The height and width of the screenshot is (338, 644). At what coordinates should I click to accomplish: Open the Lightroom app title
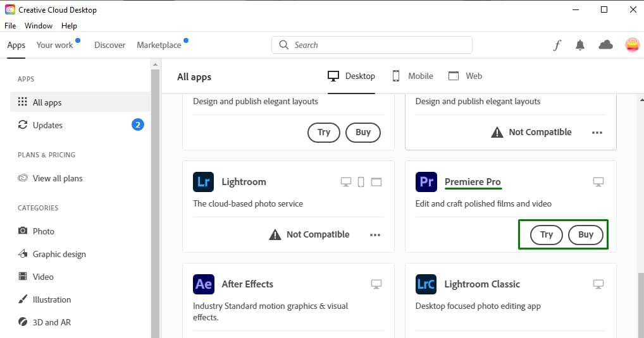pos(244,182)
